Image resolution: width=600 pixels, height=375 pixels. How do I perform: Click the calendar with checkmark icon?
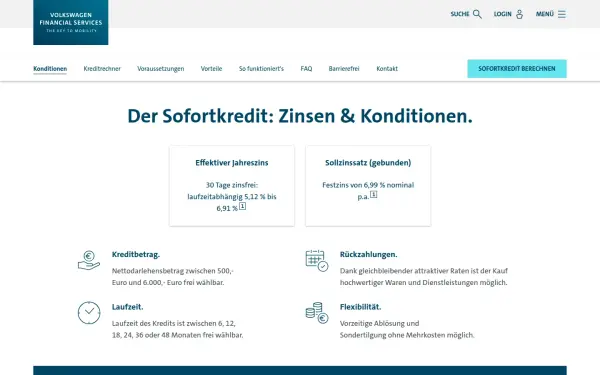tap(317, 261)
